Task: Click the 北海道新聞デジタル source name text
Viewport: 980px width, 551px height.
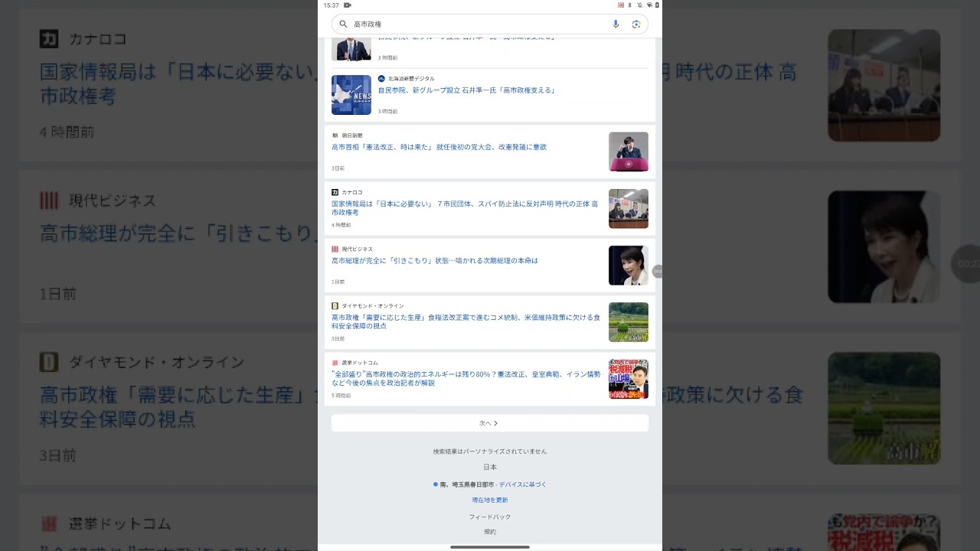Action: (411, 79)
